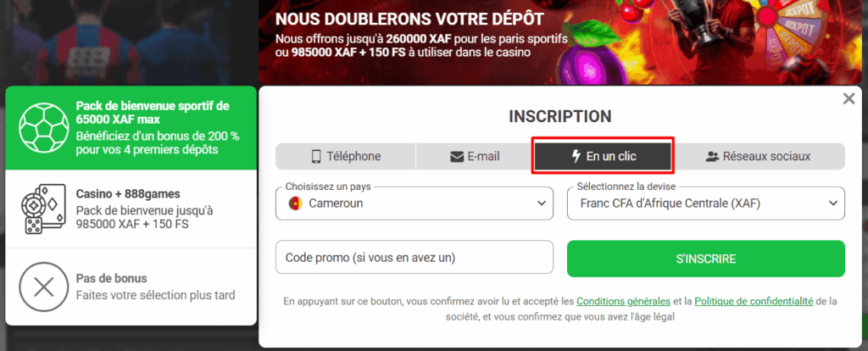Click the lightning bolt icon

tap(576, 156)
